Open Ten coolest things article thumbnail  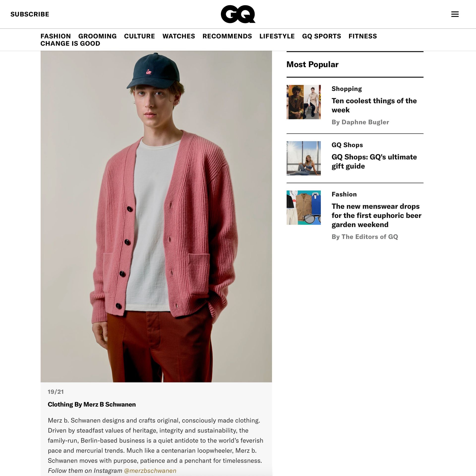[x=303, y=102]
